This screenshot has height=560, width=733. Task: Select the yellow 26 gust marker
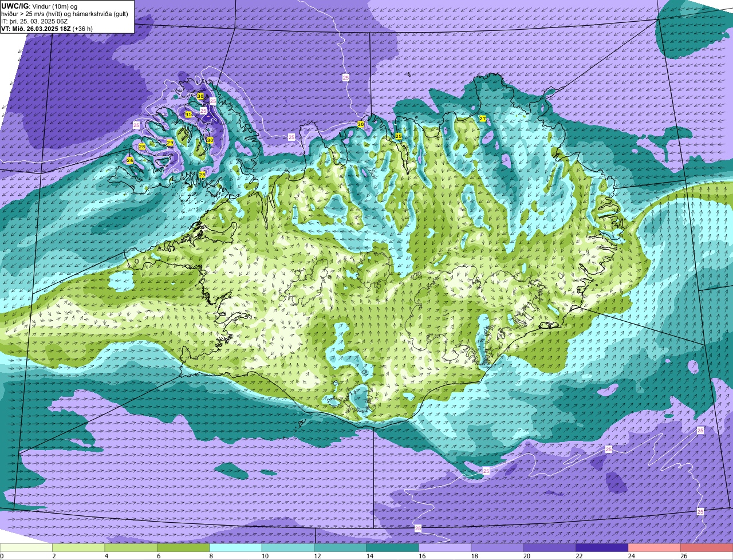tap(130, 161)
